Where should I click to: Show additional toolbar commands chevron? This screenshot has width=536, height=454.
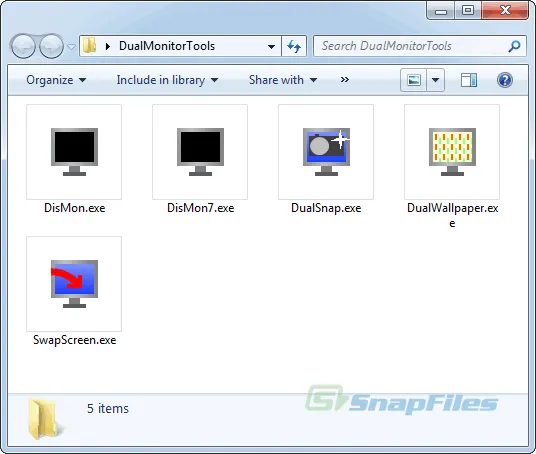[x=345, y=80]
